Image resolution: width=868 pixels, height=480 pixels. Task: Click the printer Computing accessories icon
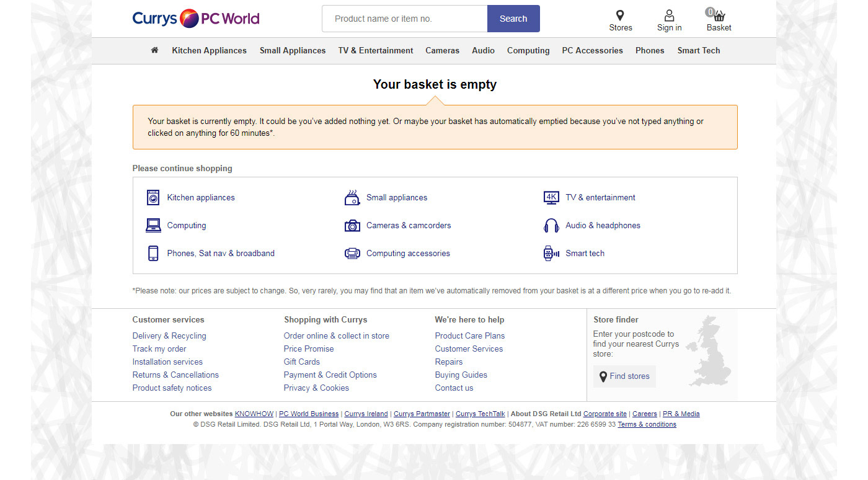pos(352,253)
